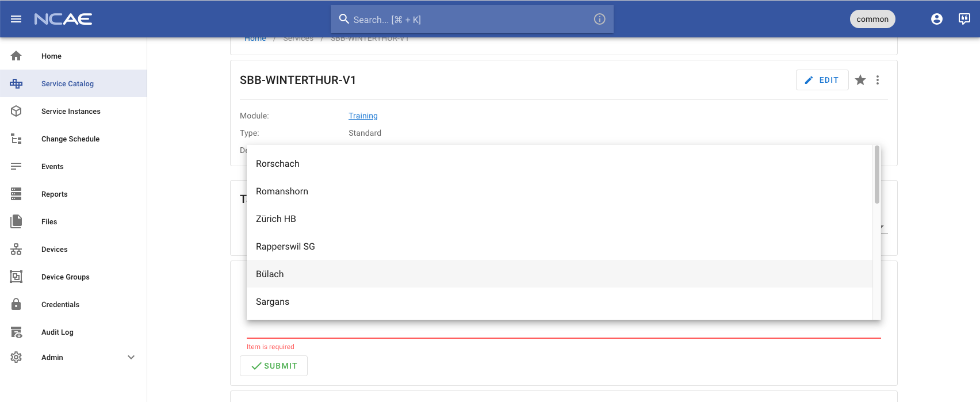Click the EDIT button
Screen dimensions: 980x402
coord(822,80)
